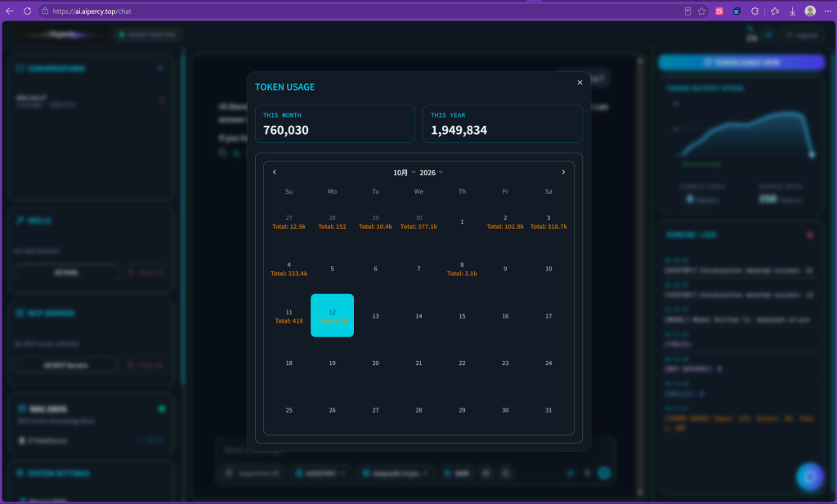The image size is (837, 504).
Task: Open the browser profile avatar
Action: [810, 11]
